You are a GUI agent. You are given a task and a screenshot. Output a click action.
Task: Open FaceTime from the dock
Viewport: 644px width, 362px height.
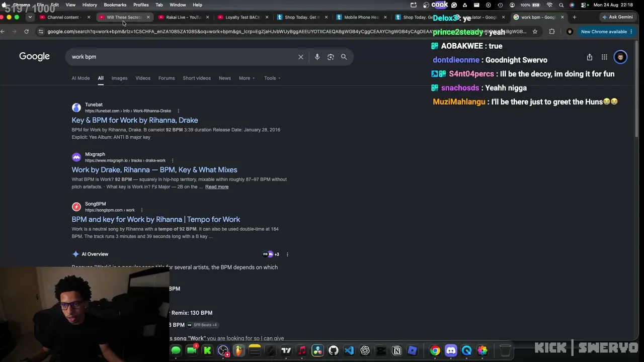point(191,350)
